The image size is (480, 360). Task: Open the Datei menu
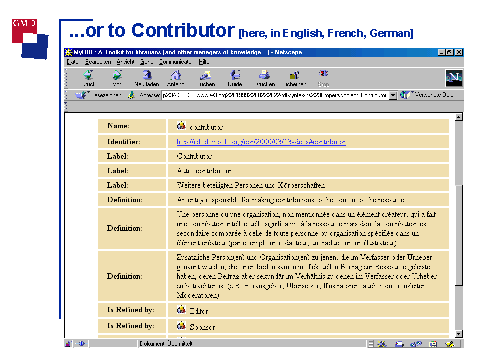coord(72,62)
